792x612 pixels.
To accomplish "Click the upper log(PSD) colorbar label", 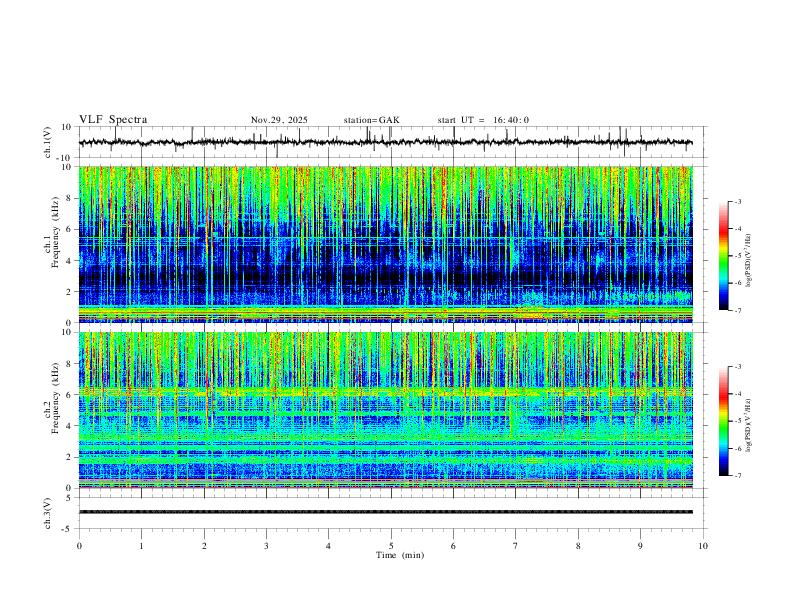I will tap(748, 261).
